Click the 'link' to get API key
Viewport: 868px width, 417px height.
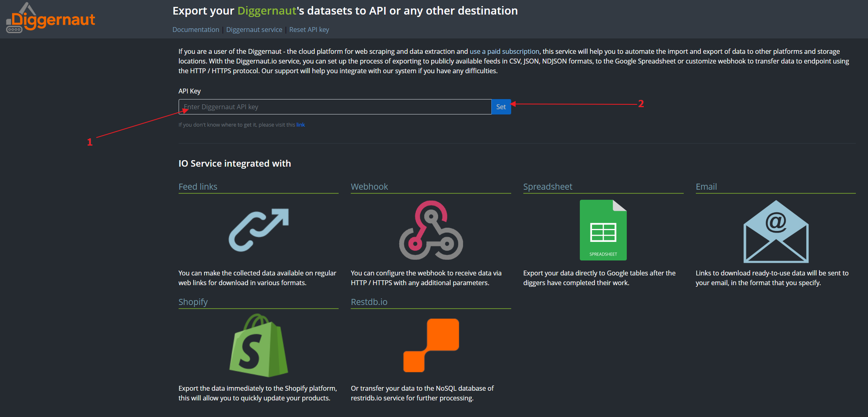pyautogui.click(x=301, y=125)
